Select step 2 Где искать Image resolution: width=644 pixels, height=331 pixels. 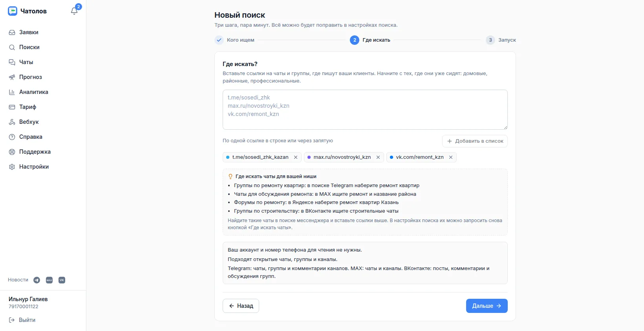coord(370,40)
